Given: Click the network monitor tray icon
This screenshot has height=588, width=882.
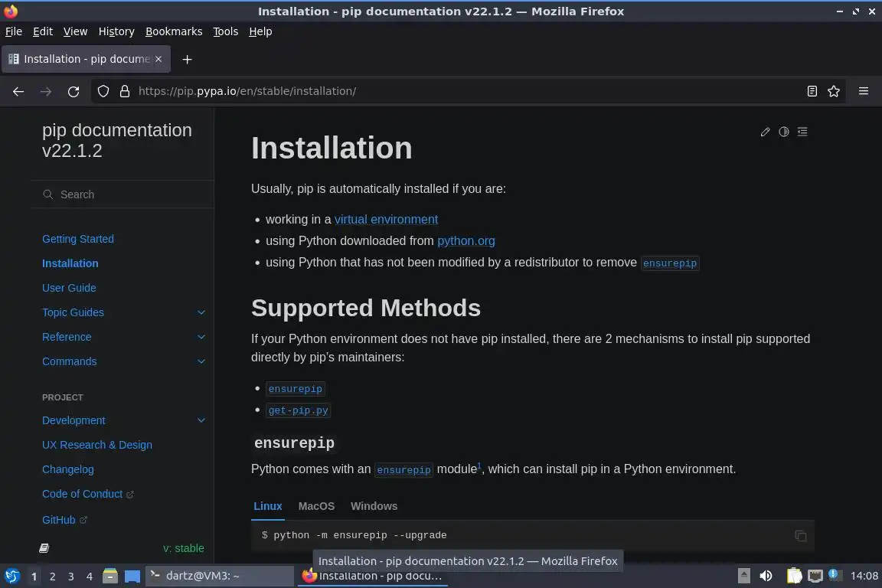Looking at the screenshot, I should coord(815,577).
